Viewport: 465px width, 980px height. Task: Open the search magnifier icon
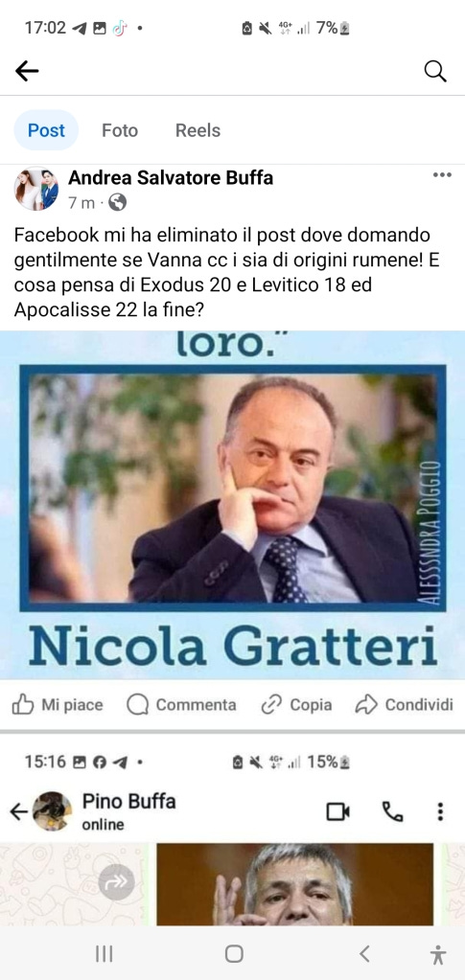click(435, 71)
